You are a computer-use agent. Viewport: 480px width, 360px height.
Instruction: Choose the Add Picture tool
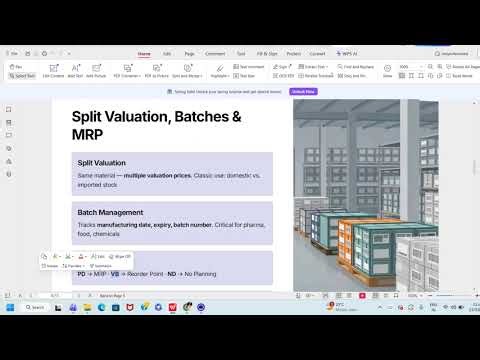tap(96, 71)
